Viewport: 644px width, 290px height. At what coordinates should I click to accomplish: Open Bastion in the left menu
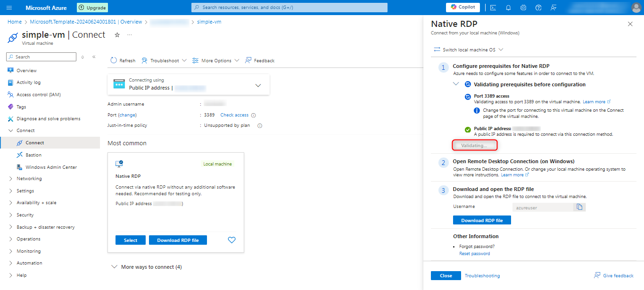point(33,155)
